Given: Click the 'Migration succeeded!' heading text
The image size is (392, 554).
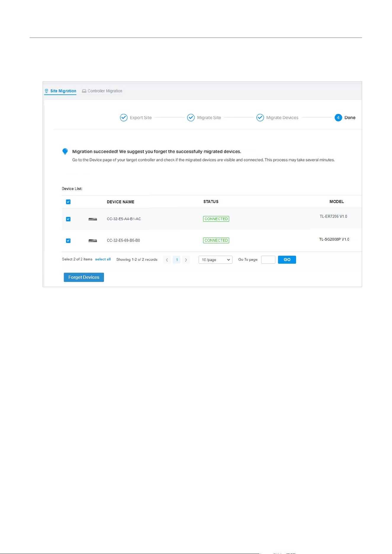Looking at the screenshot, I should (x=95, y=152).
